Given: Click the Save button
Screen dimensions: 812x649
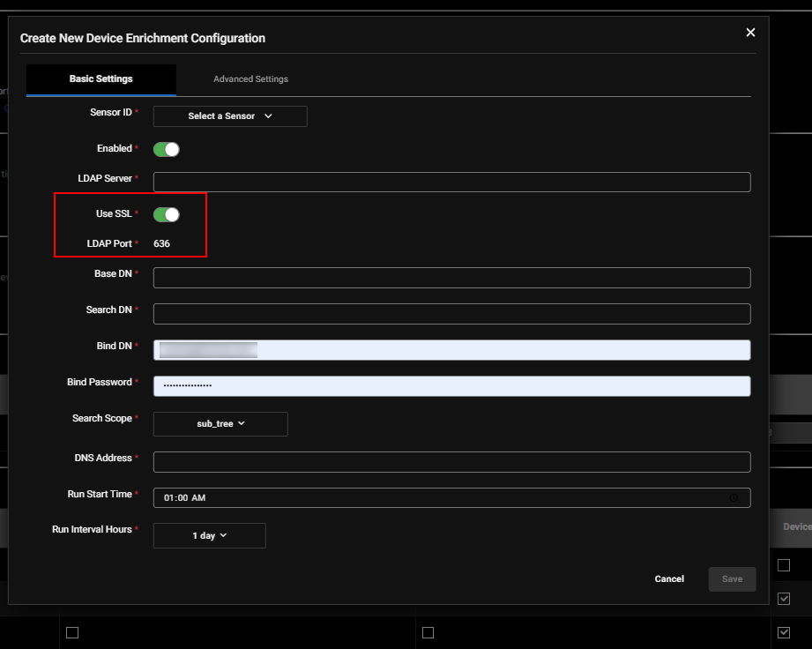Looking at the screenshot, I should (x=732, y=579).
